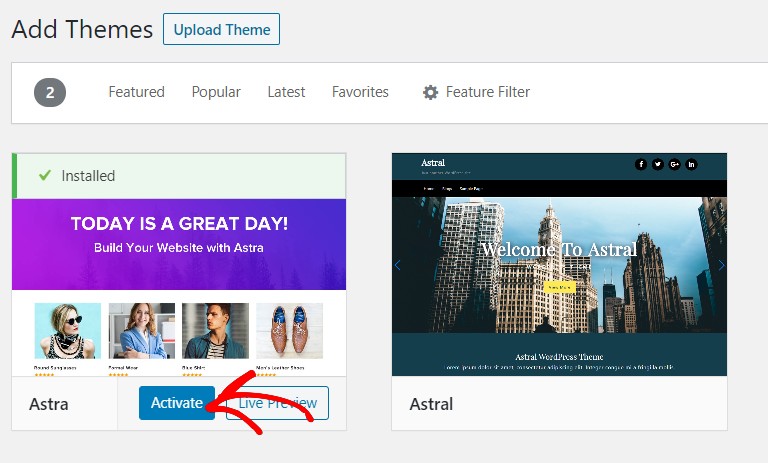Viewport: 768px width, 463px height.
Task: Click the yellow button in Astral preview
Action: coord(559,287)
